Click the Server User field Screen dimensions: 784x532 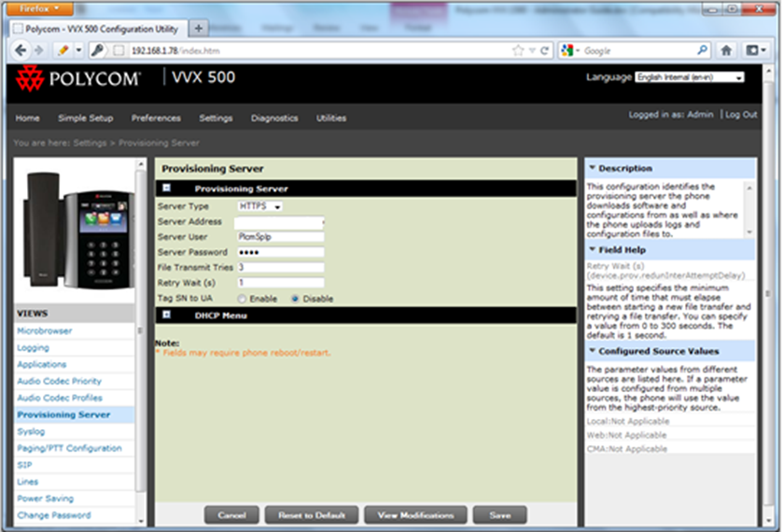click(281, 237)
